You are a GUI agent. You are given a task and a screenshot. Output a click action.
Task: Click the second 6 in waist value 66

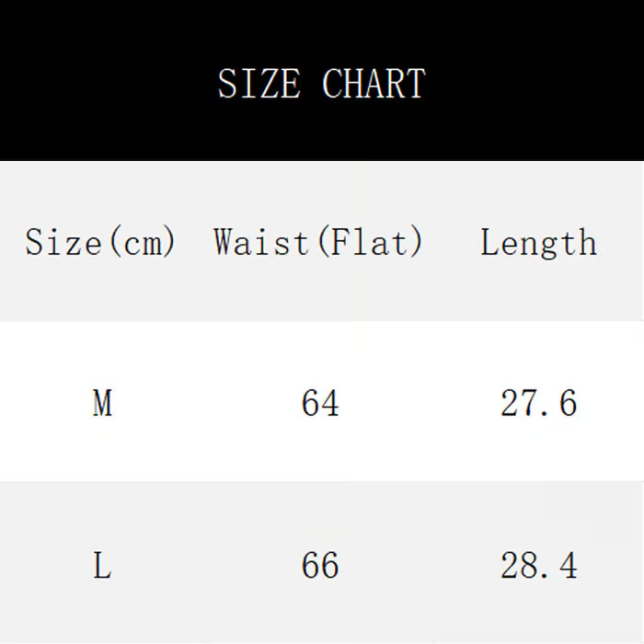[330, 565]
